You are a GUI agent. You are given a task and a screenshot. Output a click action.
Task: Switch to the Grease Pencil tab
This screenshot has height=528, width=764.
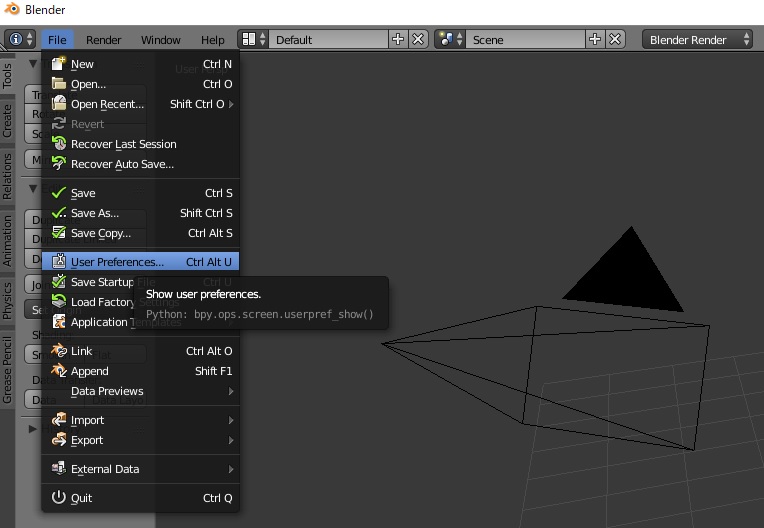pos(7,370)
